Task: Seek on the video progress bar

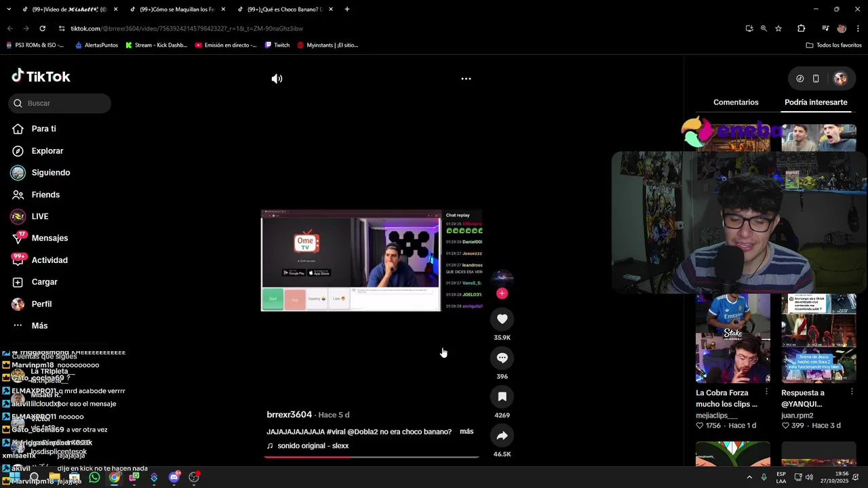Action: (372, 457)
